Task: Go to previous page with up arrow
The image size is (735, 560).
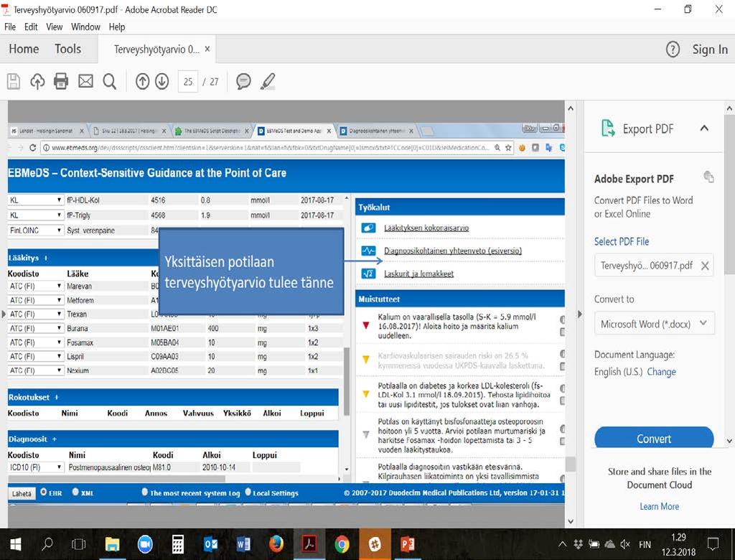Action: point(143,82)
